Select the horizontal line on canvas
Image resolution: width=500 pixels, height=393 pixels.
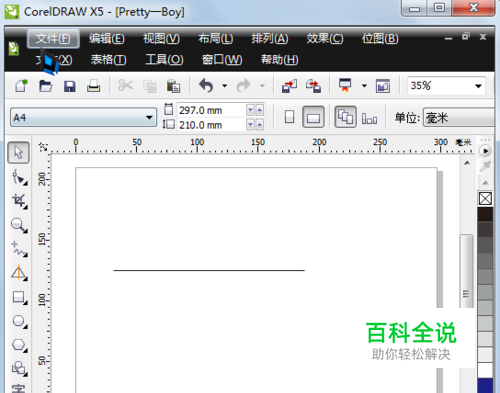coord(209,270)
